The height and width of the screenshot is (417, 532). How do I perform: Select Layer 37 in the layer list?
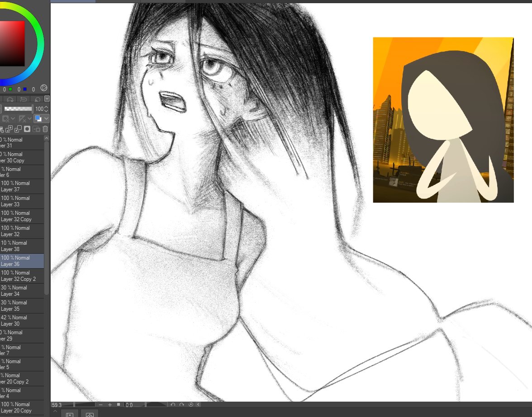[22, 186]
